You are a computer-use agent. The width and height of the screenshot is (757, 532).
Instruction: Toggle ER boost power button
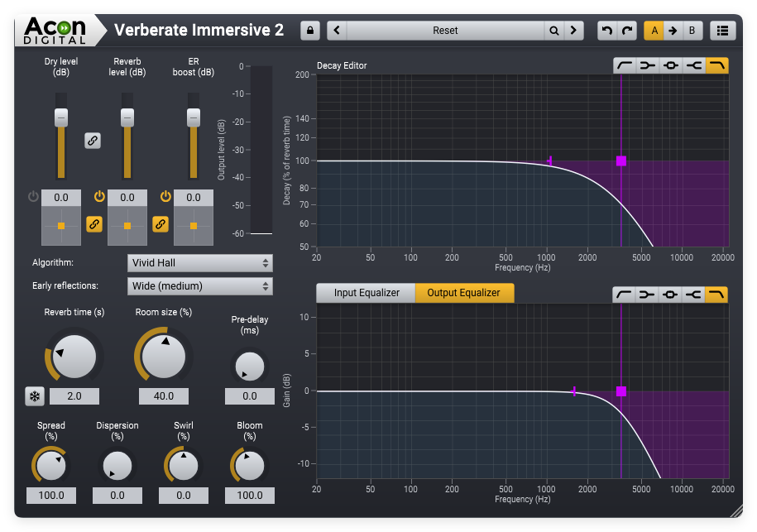(165, 196)
